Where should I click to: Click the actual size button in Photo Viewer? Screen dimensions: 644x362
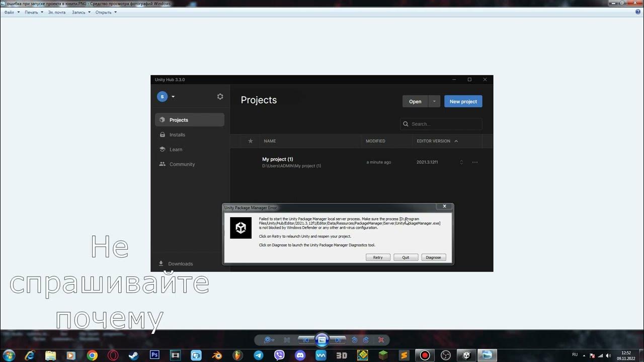(x=287, y=340)
